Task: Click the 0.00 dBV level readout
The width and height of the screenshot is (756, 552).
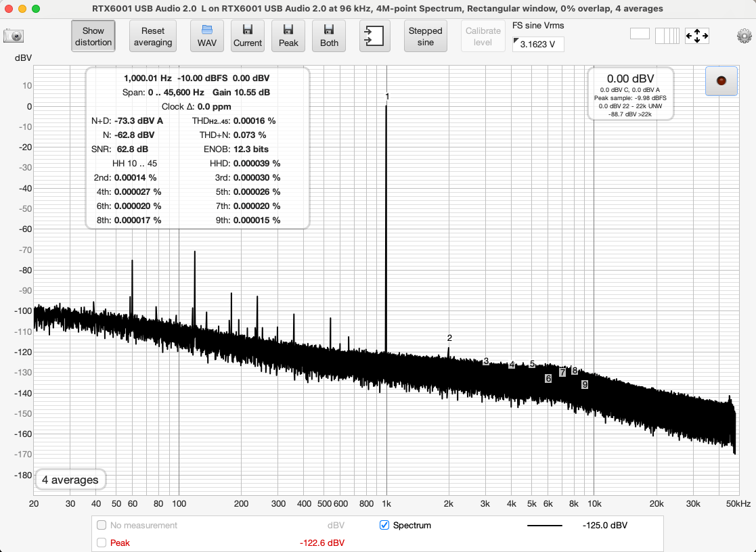Action: pyautogui.click(x=630, y=78)
